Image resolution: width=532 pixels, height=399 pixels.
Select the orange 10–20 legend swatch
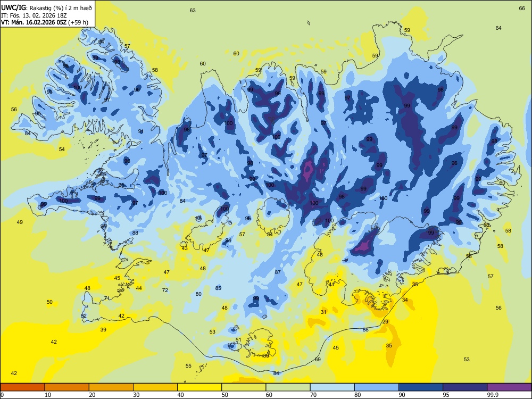67,387
